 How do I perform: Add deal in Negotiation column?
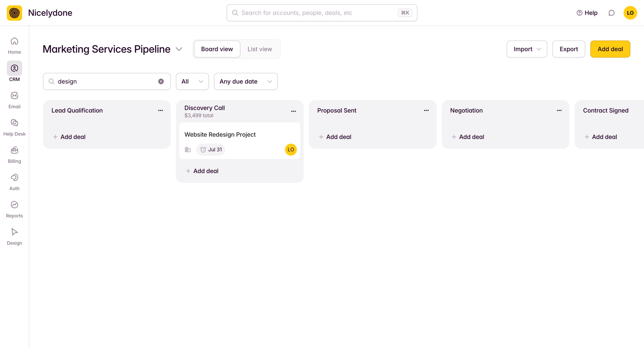point(468,137)
